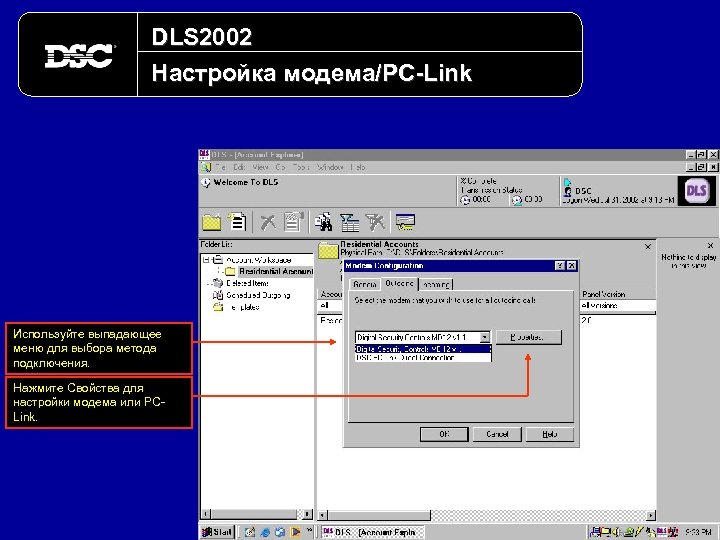Select Digital Security Controls MD12 list option

(423, 349)
